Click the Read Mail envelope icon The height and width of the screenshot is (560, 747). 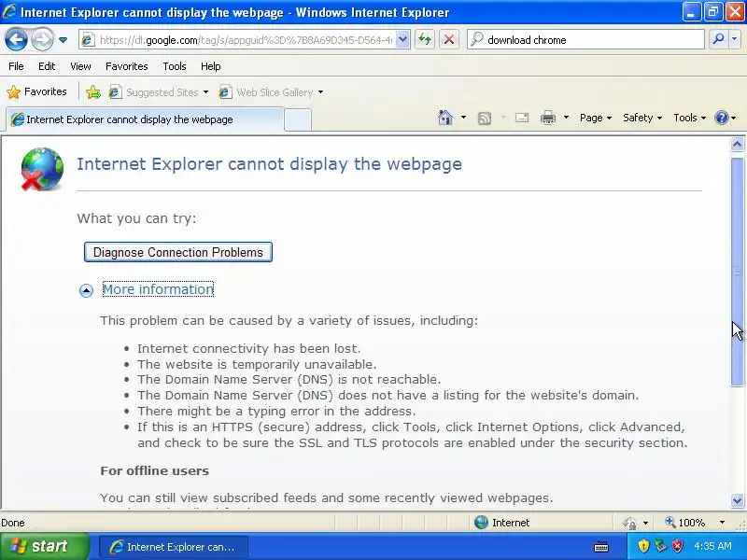tap(522, 118)
